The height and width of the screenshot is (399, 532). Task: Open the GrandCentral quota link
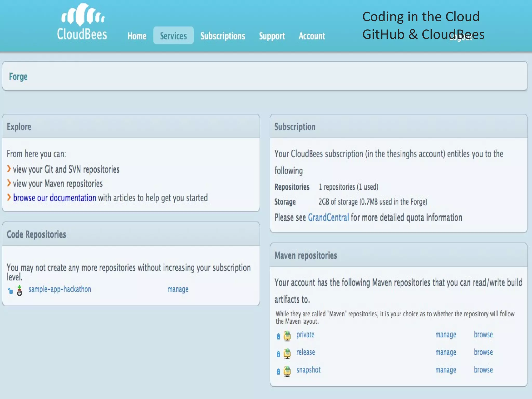pyautogui.click(x=328, y=217)
